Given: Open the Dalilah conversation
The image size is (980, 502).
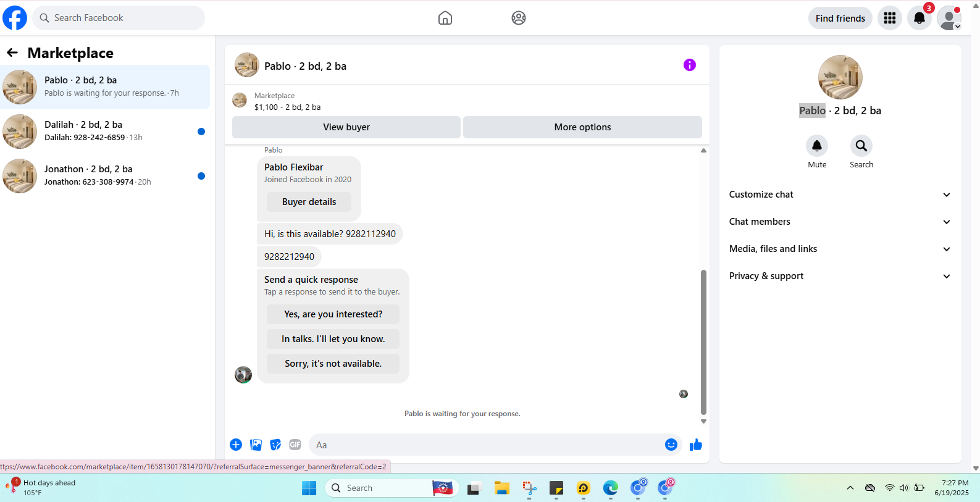Looking at the screenshot, I should click(x=105, y=132).
